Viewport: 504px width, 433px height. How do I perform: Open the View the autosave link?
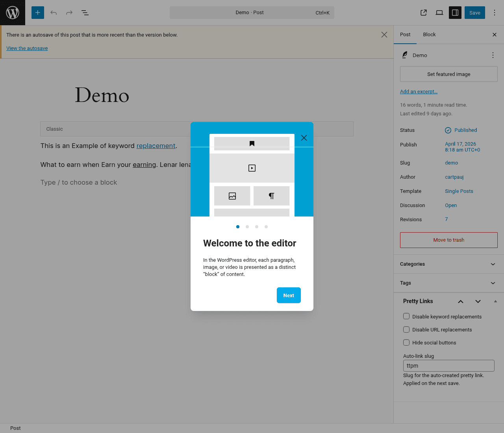27,48
